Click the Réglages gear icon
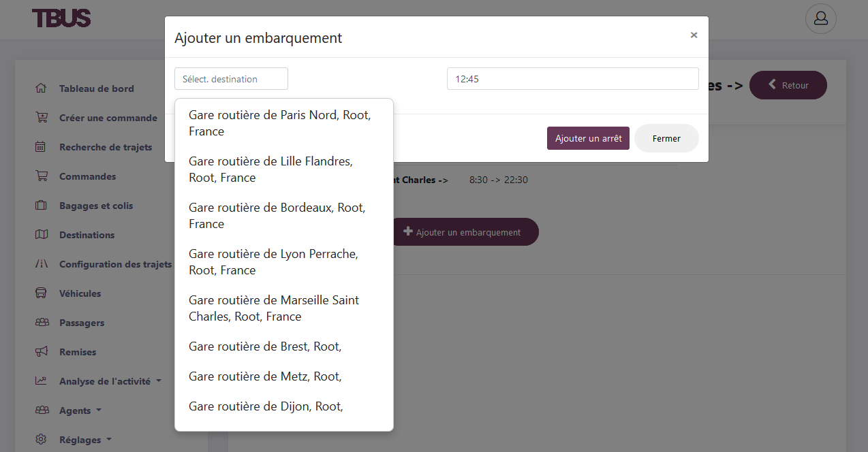This screenshot has width=868, height=452. click(41, 440)
